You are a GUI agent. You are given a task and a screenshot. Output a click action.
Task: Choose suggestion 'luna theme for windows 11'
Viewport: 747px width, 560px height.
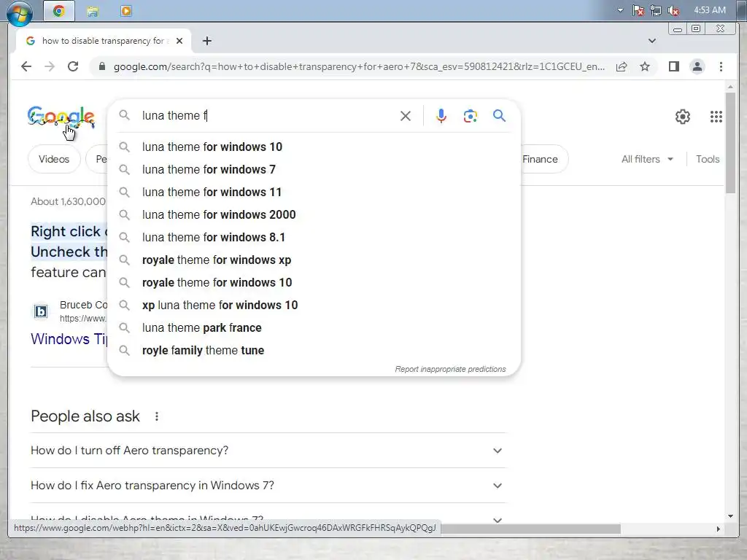click(314, 192)
